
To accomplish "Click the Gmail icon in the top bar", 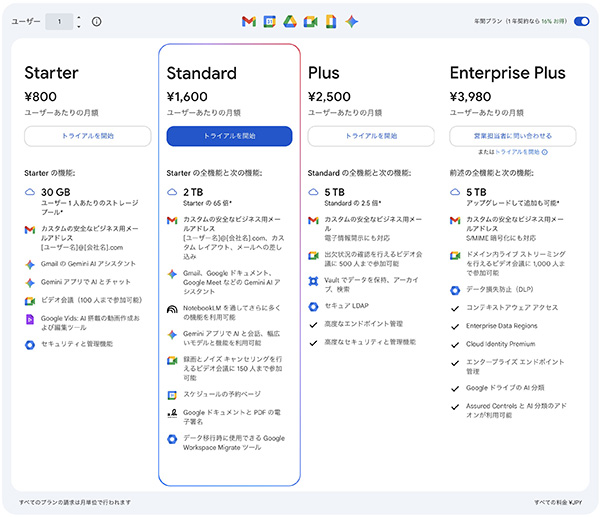I will click(x=249, y=21).
